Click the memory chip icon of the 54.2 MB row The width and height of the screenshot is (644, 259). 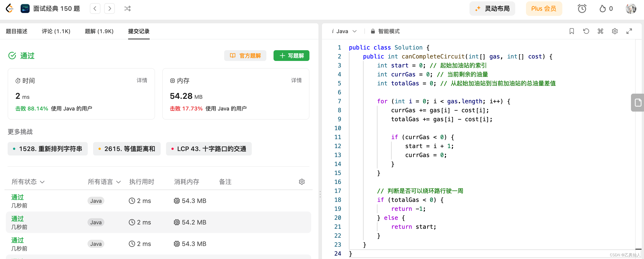tap(177, 222)
